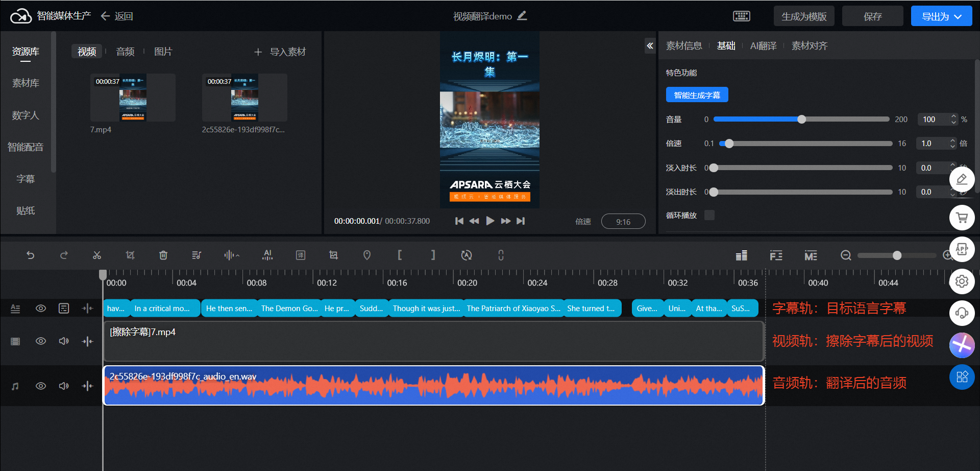Adjust the 倍速 speed stepper arrows
980x471 pixels.
click(x=952, y=144)
